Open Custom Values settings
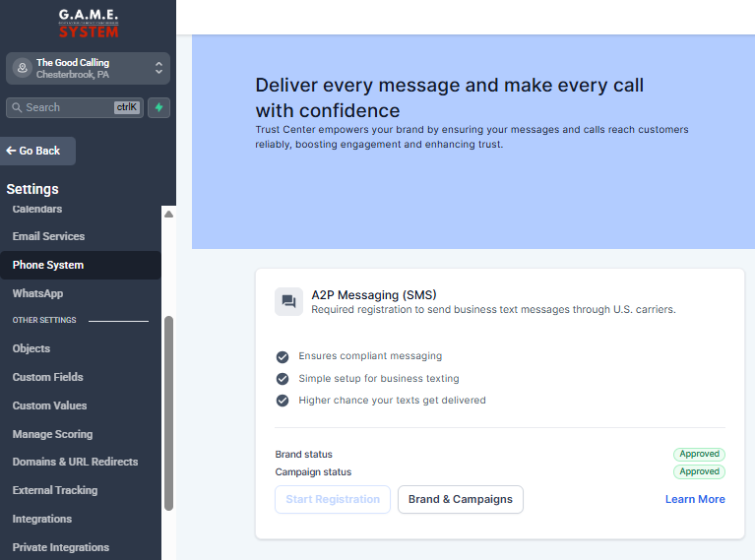This screenshot has height=560, width=755. coord(49,405)
